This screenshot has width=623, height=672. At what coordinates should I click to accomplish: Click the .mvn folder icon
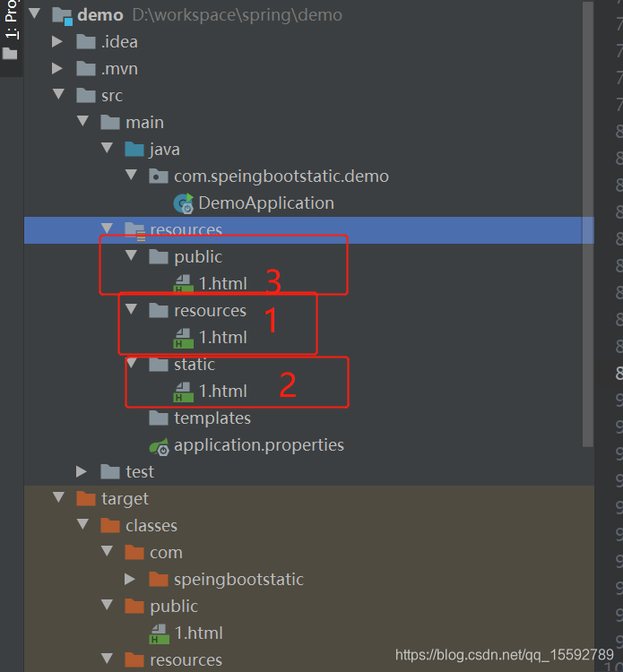86,69
